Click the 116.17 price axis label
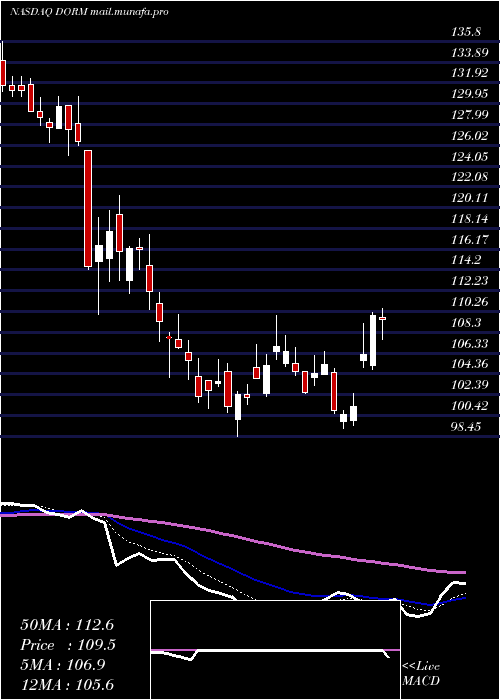The width and height of the screenshot is (500, 700). [469, 239]
